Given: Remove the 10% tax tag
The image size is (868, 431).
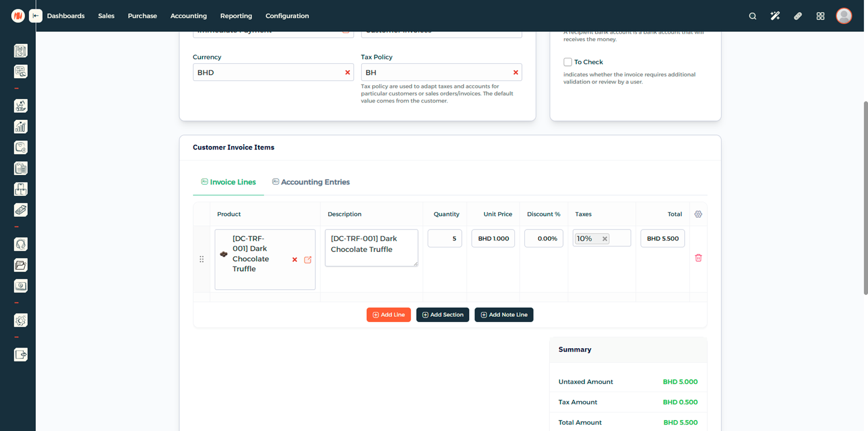Looking at the screenshot, I should coord(605,239).
